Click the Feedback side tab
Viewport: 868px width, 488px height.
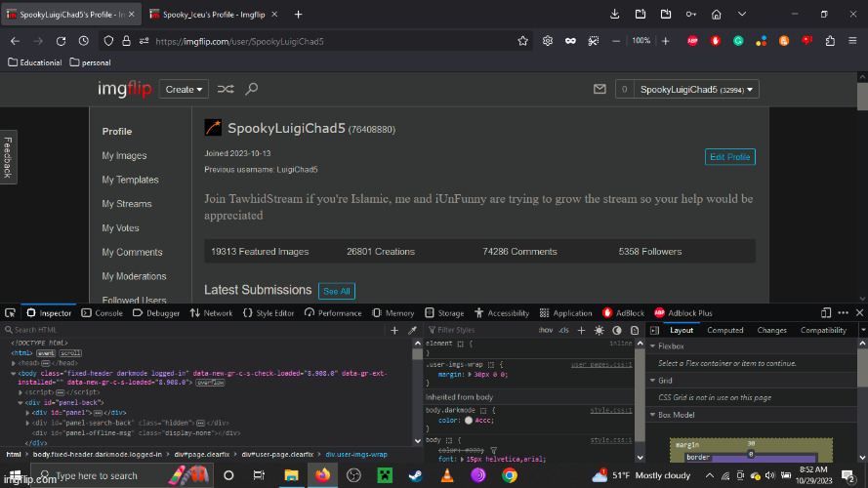click(x=9, y=157)
